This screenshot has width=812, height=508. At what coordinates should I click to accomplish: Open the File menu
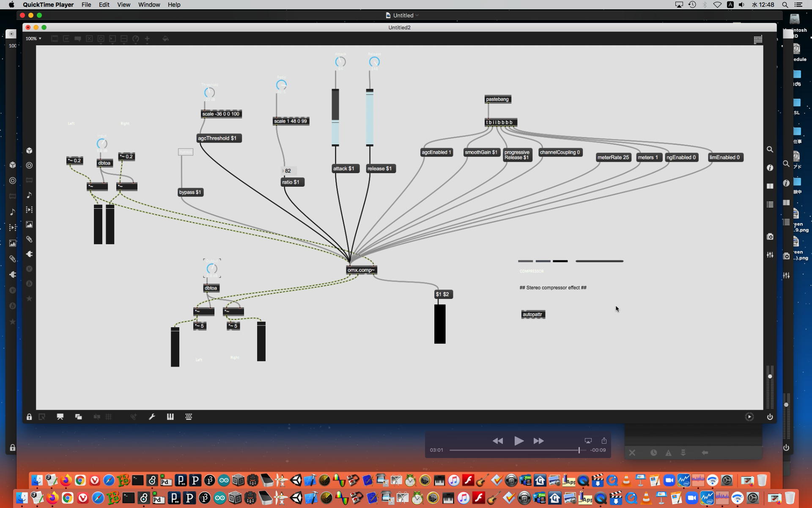coord(86,5)
